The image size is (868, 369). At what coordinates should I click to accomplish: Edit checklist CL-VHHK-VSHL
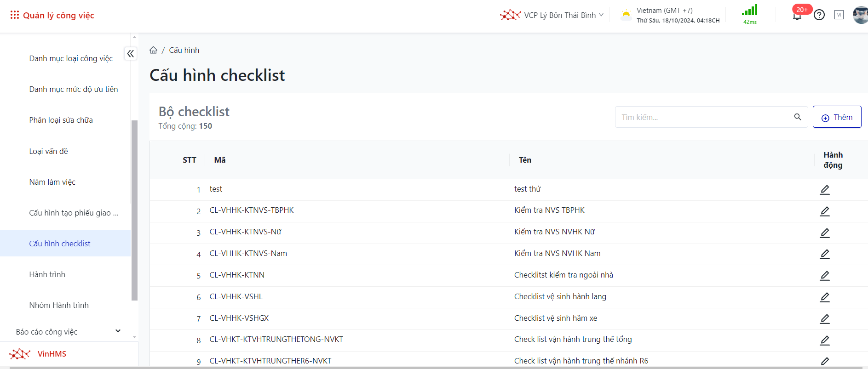tap(825, 297)
